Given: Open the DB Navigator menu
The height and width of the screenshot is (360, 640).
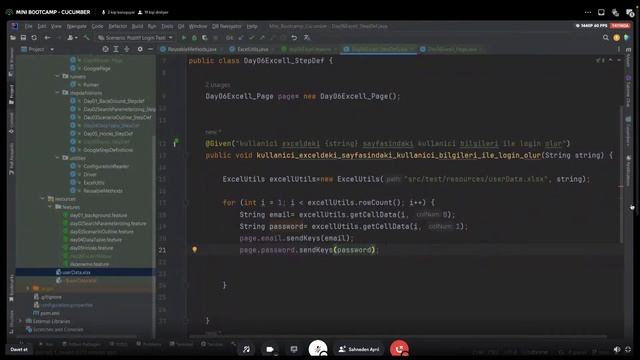Looking at the screenshot, I should [x=227, y=26].
